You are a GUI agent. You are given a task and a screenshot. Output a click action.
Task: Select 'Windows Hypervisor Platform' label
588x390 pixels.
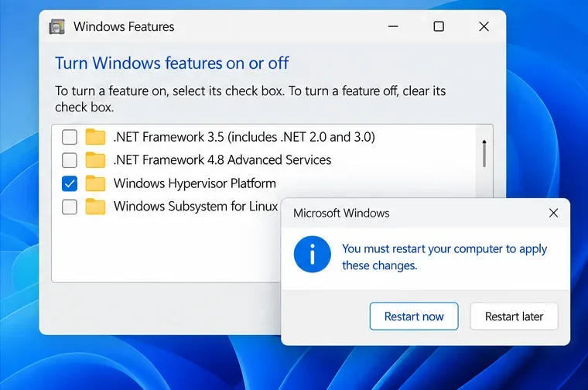point(195,183)
